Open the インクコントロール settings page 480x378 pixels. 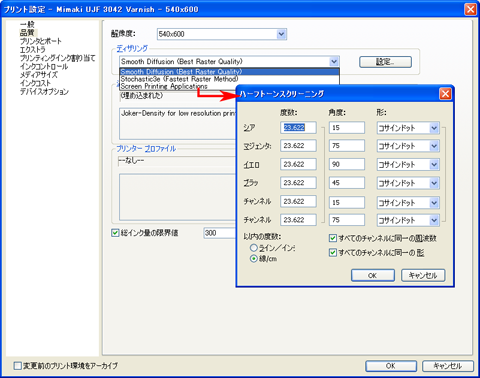[44, 66]
